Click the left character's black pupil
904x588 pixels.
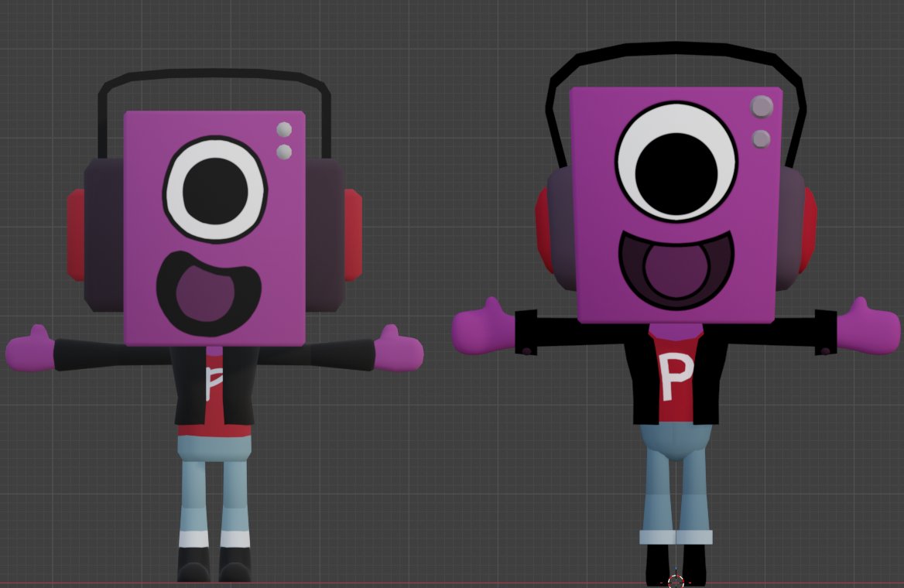coord(215,191)
